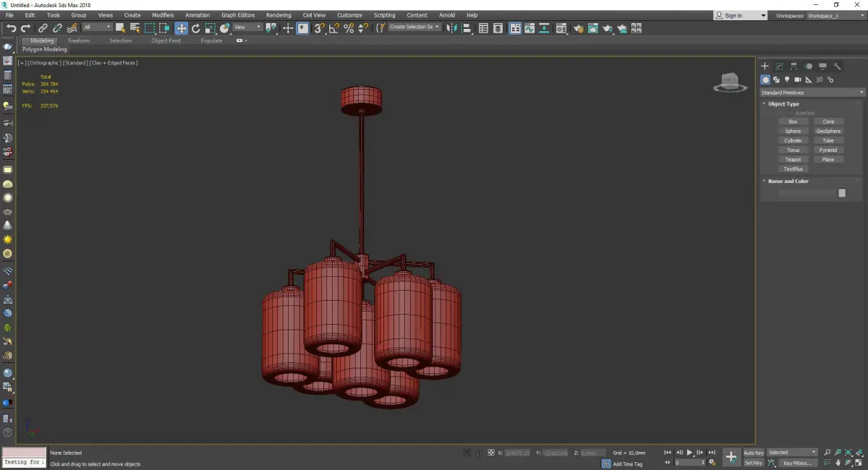Switch to the Object Paint ribbon tab
868x470 pixels.
click(x=166, y=40)
